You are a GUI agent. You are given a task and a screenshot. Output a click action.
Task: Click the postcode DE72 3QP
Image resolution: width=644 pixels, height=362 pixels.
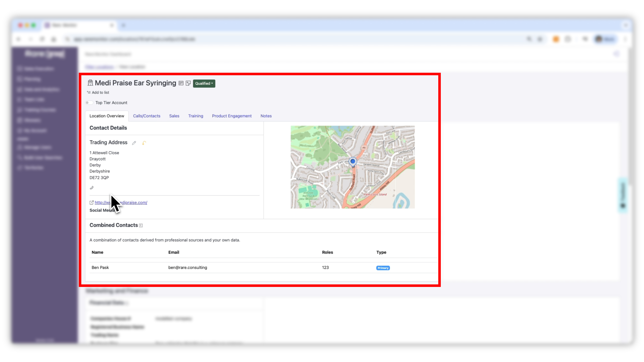[99, 178]
